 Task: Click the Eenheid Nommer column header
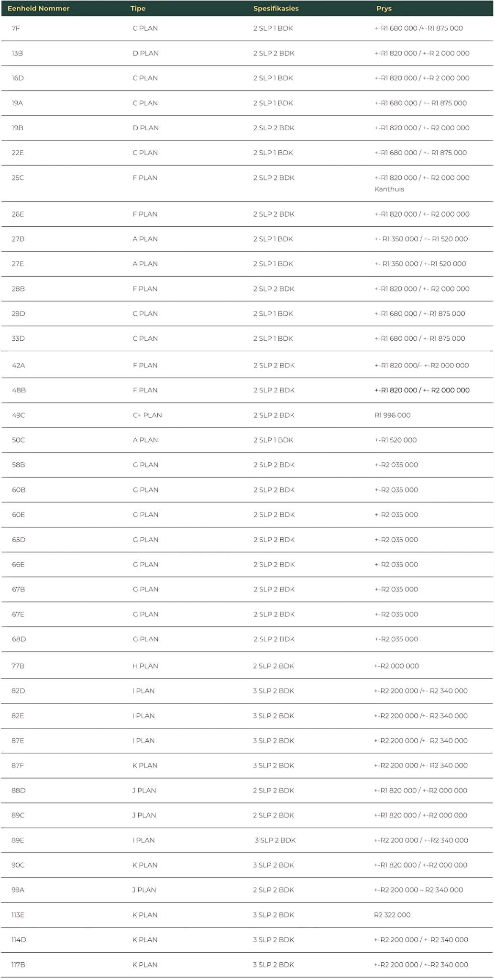tap(38, 9)
